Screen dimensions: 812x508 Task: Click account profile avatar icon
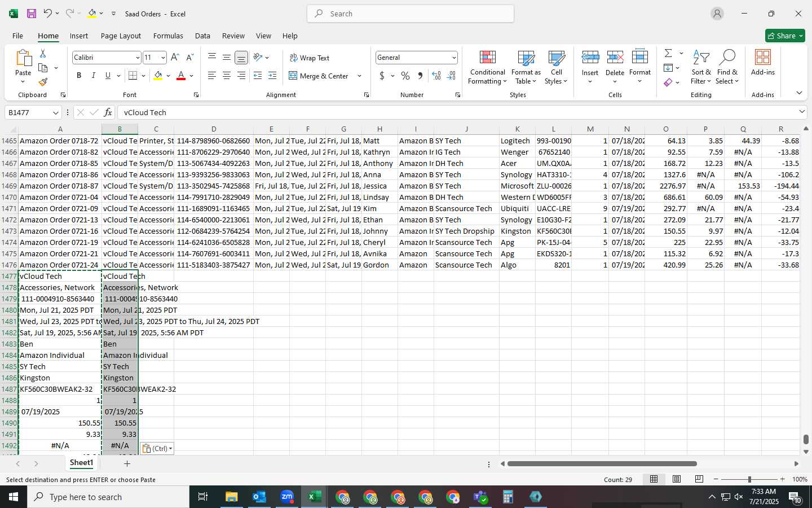click(717, 14)
